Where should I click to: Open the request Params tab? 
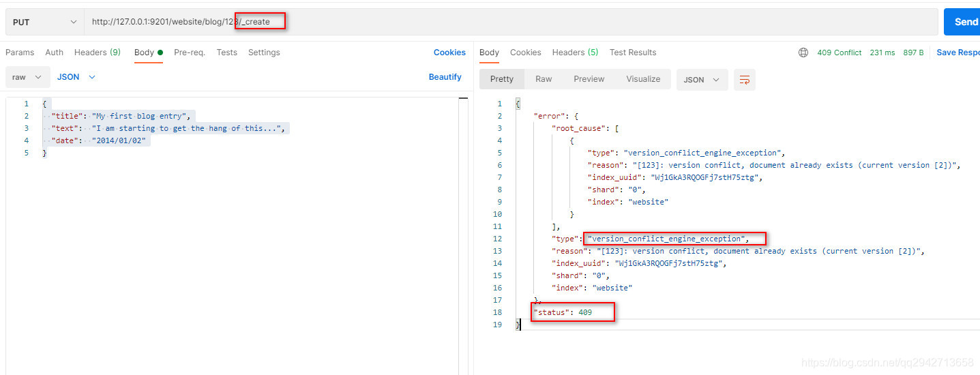pyautogui.click(x=20, y=52)
